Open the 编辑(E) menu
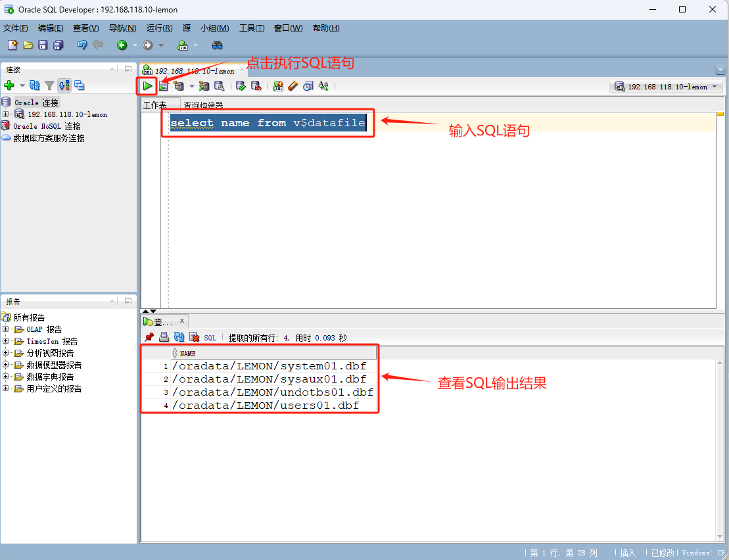This screenshot has width=729, height=560. [51, 28]
